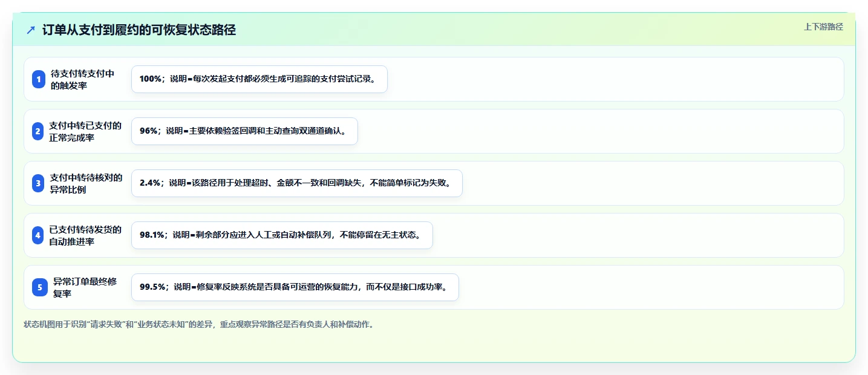Image resolution: width=868 pixels, height=375 pixels.
Task: Select step badge number 5
Action: pyautogui.click(x=40, y=287)
